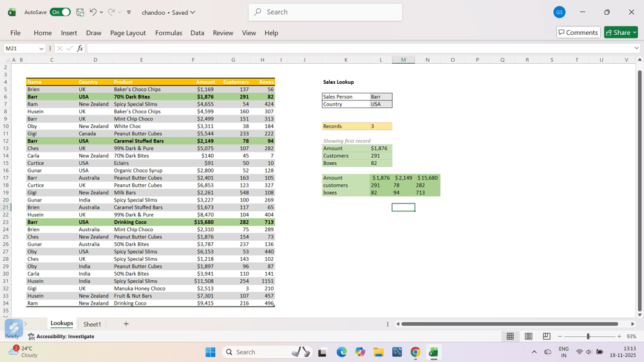Screen dimensions: 644x362
Task: Click the Save icon in title bar
Action: (x=80, y=12)
